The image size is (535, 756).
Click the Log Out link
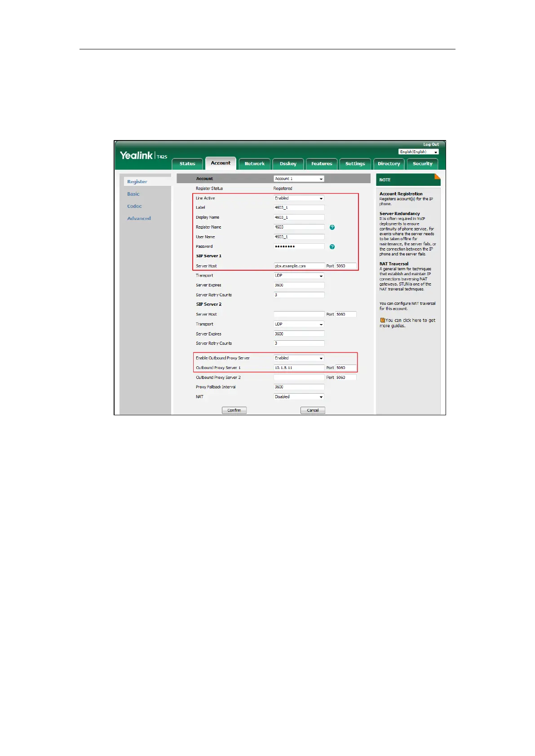[431, 145]
